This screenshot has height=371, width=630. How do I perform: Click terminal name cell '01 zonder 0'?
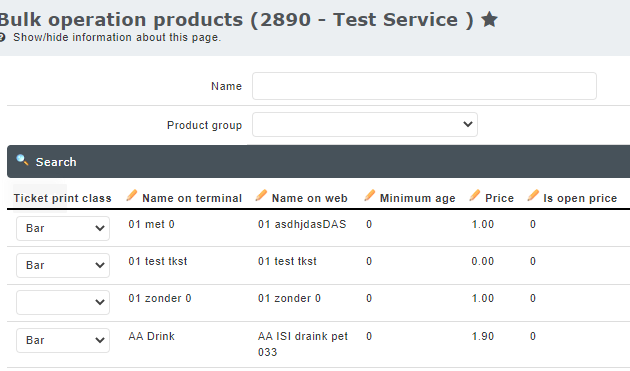point(160,298)
